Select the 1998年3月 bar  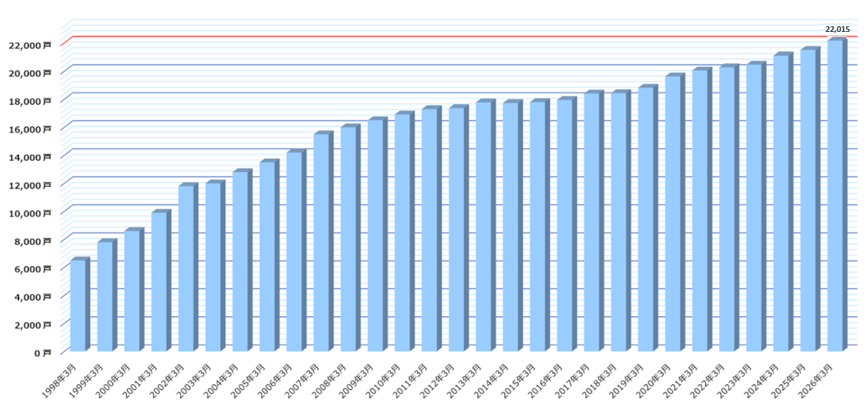point(80,304)
